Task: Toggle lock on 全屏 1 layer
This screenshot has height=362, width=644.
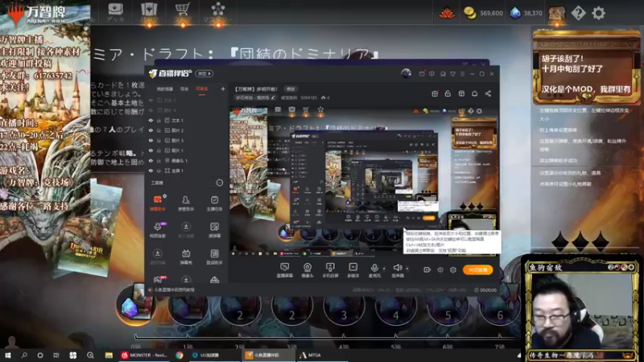Action: coord(159,171)
